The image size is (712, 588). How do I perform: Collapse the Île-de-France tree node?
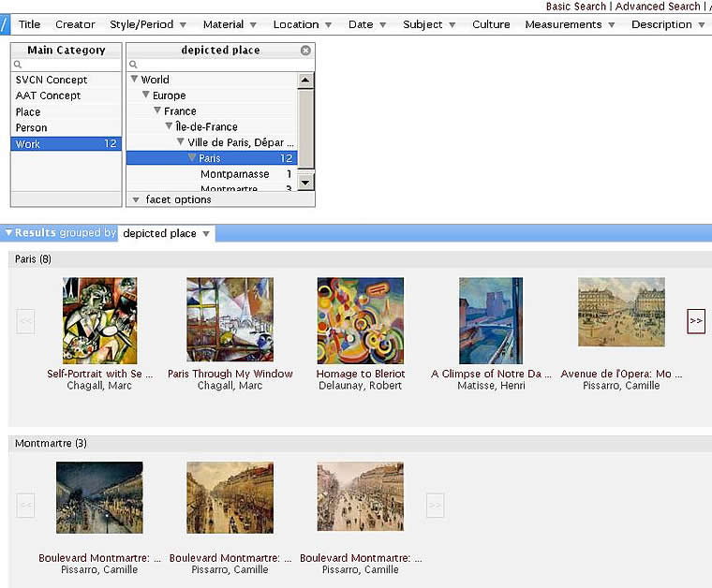point(169,125)
